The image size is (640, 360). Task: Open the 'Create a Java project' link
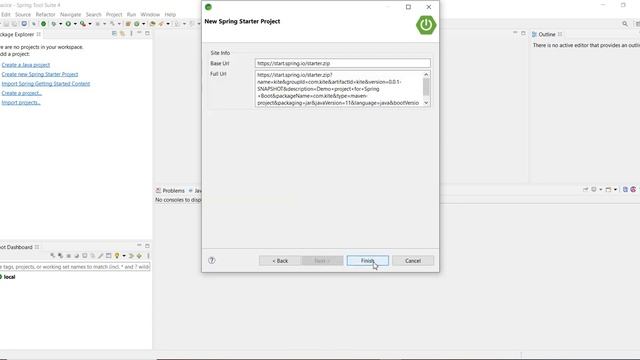pos(26,65)
